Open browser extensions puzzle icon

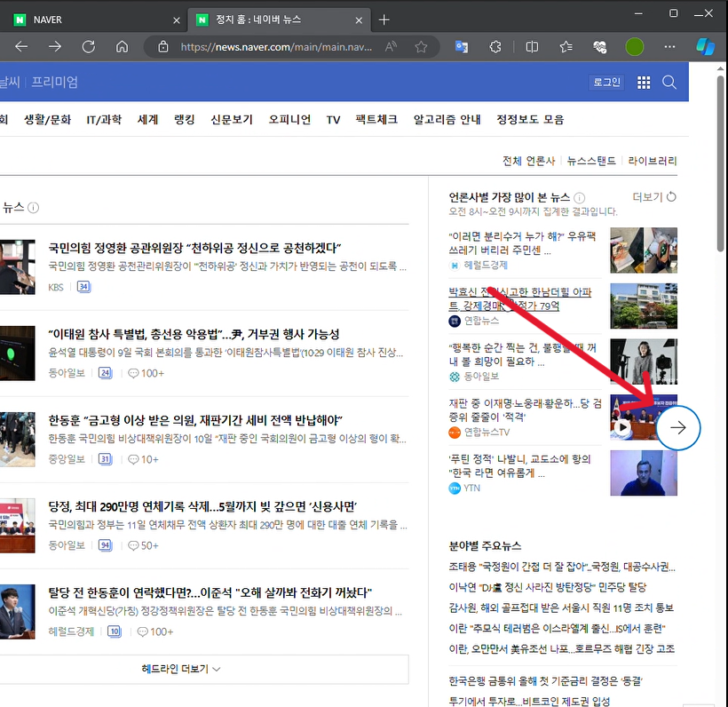click(495, 46)
